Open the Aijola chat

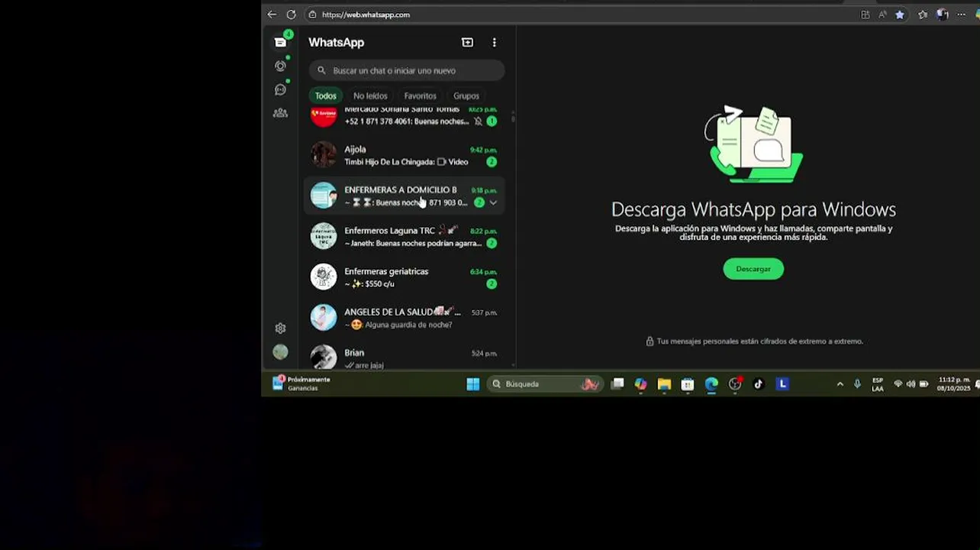(405, 155)
